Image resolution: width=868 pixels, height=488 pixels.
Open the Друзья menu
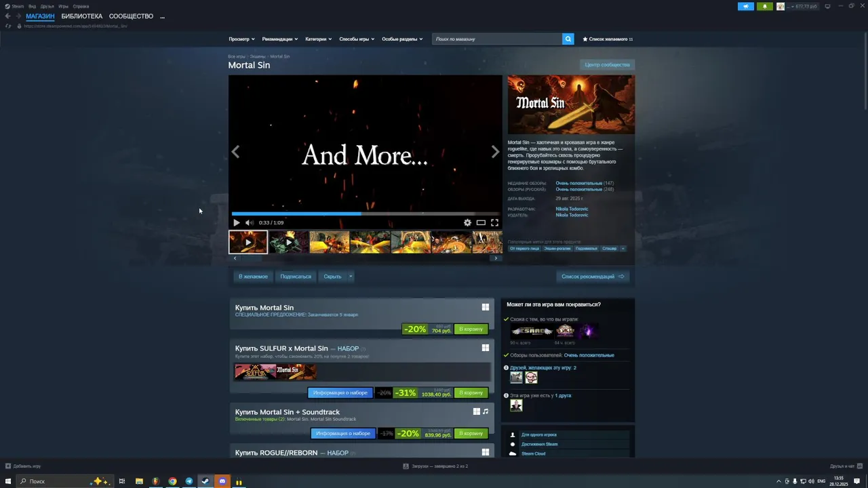point(47,6)
